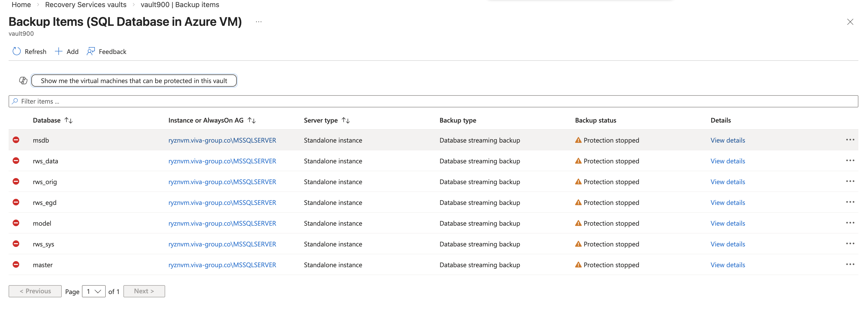The image size is (868, 310).
Task: Click the warning icon in the model row
Action: pyautogui.click(x=578, y=223)
